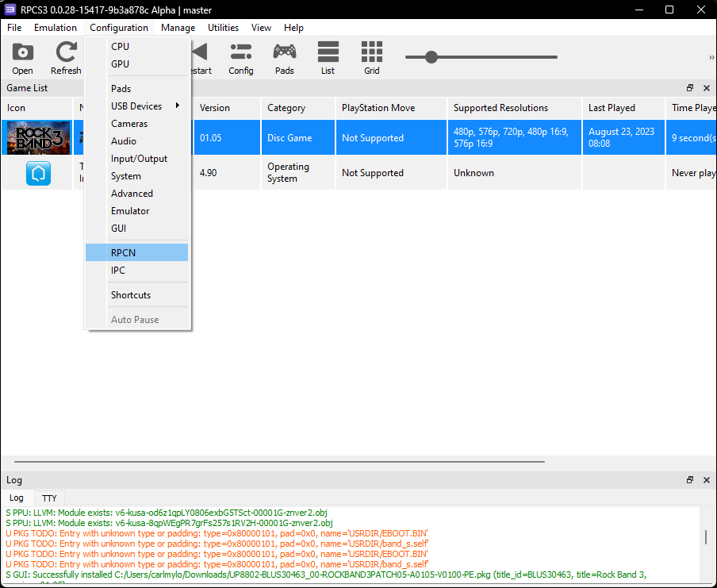Sort by Supported Resolutions column header
The width and height of the screenshot is (717, 588).
pos(515,108)
